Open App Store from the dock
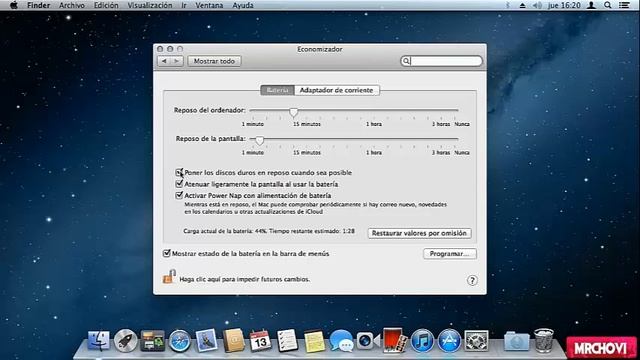This screenshot has height=360, width=640. click(x=449, y=341)
